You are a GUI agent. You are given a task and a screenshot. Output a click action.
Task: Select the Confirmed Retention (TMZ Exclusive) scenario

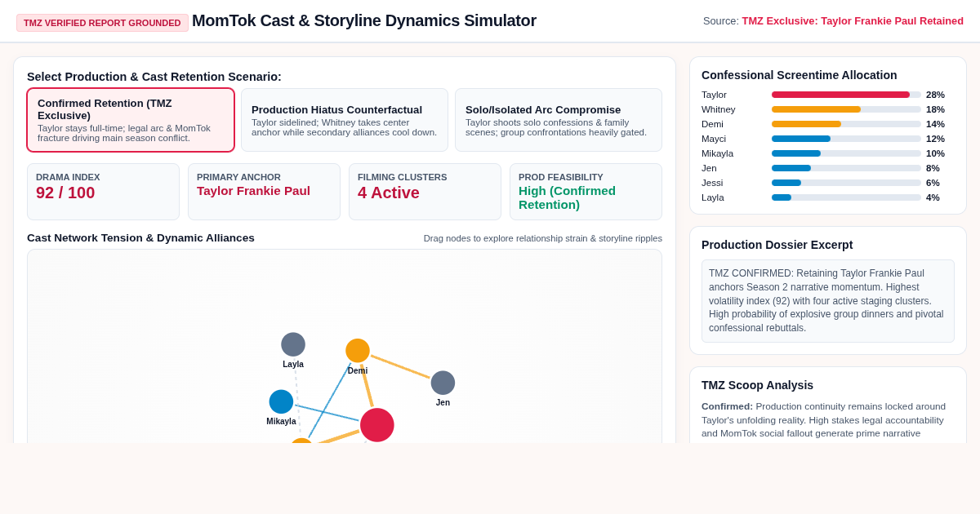coord(131,120)
